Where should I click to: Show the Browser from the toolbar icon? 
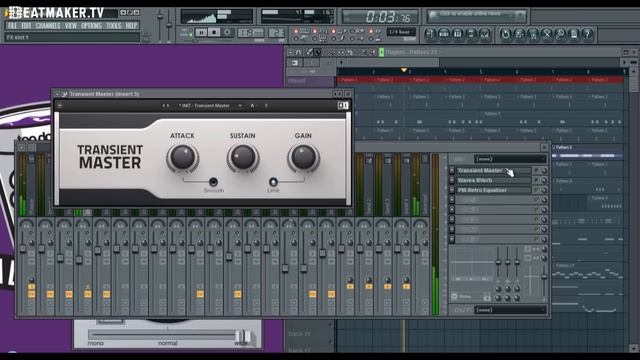pos(471,34)
